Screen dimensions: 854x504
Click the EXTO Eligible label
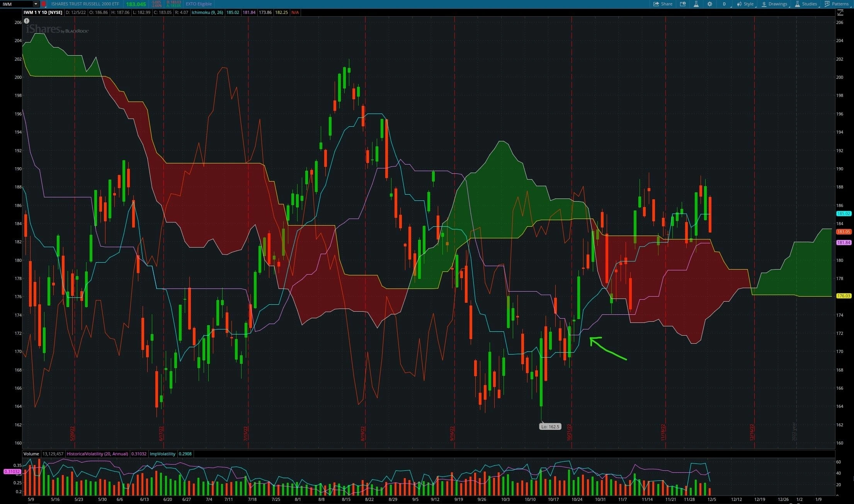(x=198, y=3)
